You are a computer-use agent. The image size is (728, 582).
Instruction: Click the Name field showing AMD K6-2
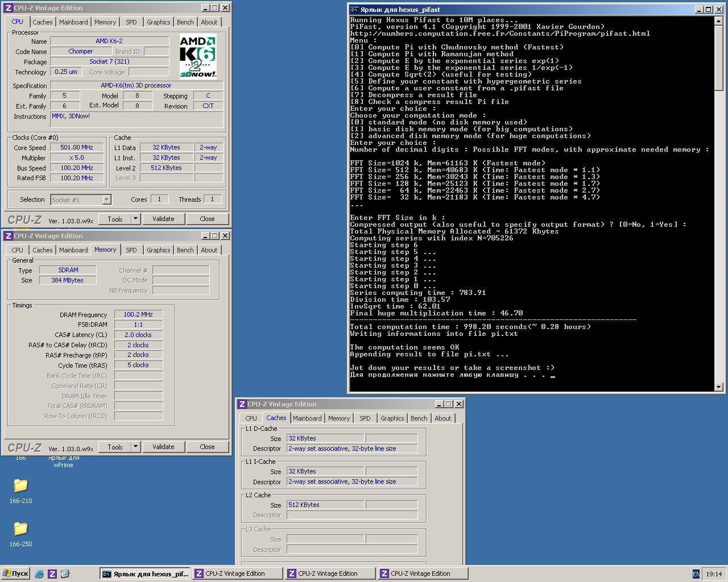(109, 41)
